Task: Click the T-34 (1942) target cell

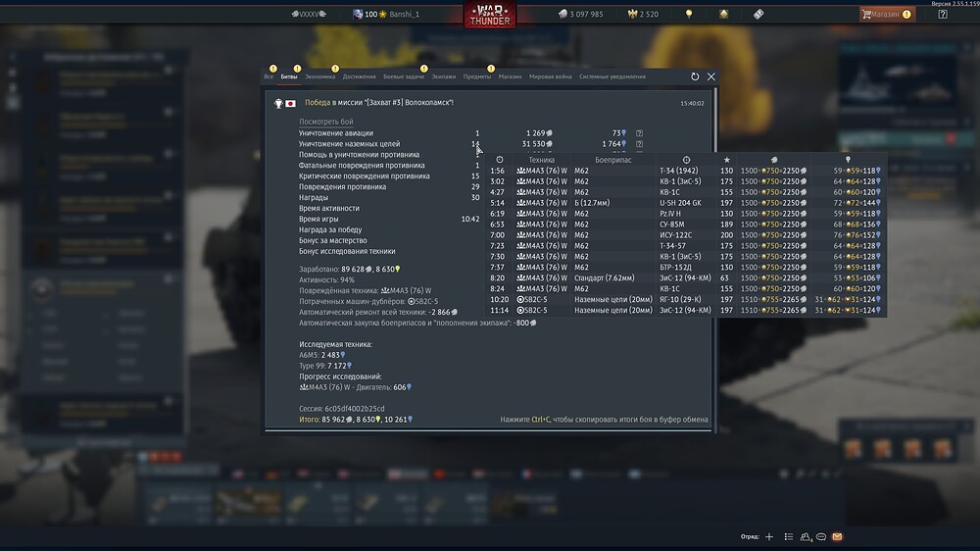Action: [x=679, y=171]
